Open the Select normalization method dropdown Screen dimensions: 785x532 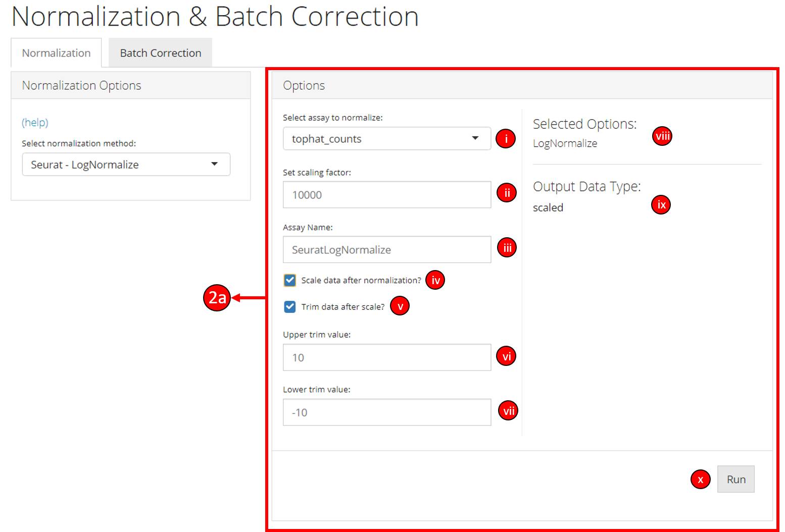[126, 165]
